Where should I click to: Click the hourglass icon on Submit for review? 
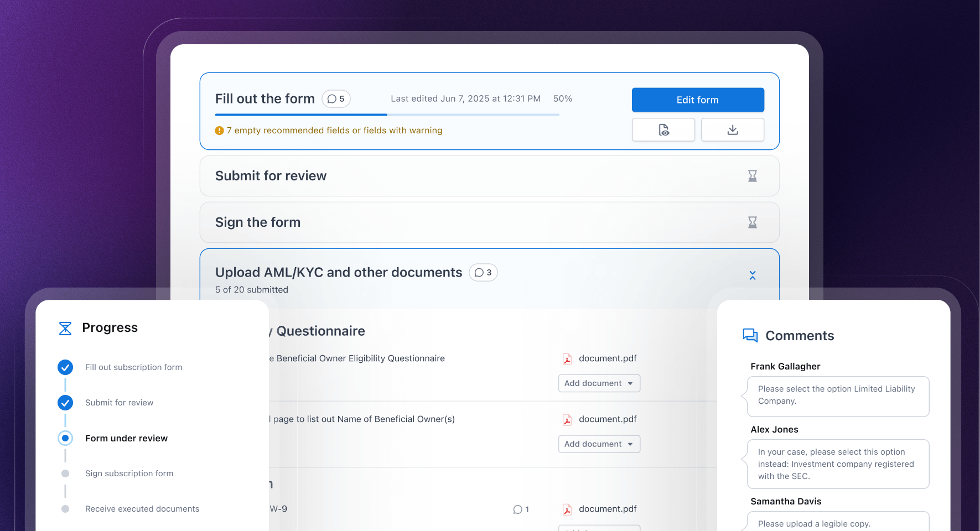click(753, 176)
